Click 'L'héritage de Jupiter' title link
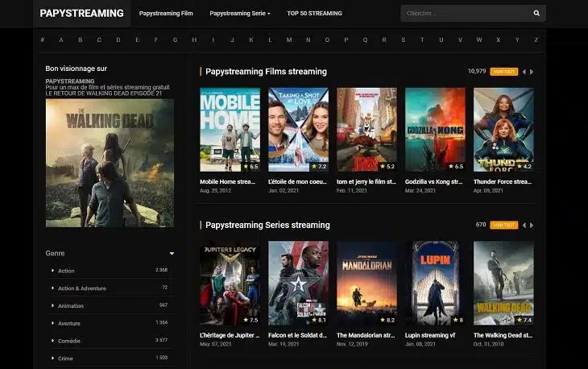Screen dimensions: 588x369 [x=230, y=335]
